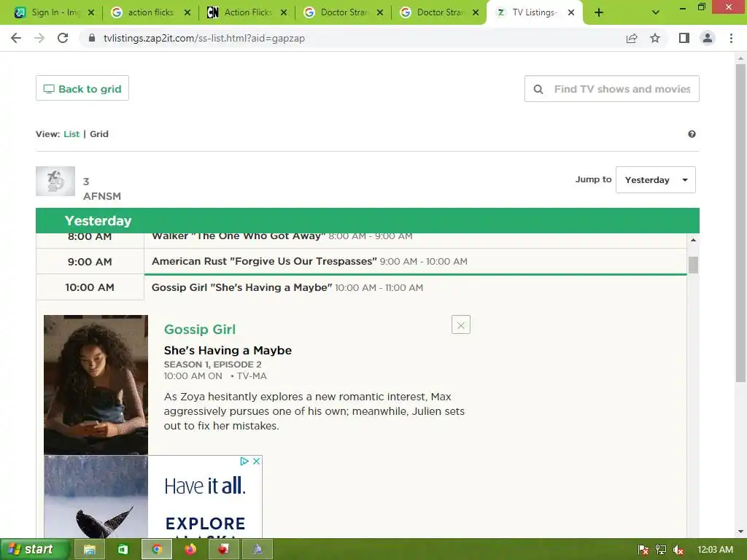This screenshot has height=560, width=747.
Task: Go back to previous page arrow
Action: [16, 38]
